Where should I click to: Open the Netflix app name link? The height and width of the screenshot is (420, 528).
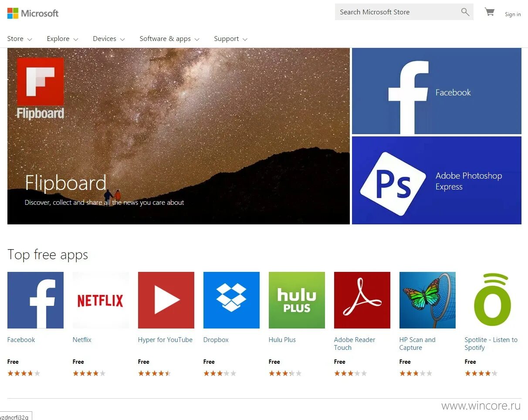82,340
